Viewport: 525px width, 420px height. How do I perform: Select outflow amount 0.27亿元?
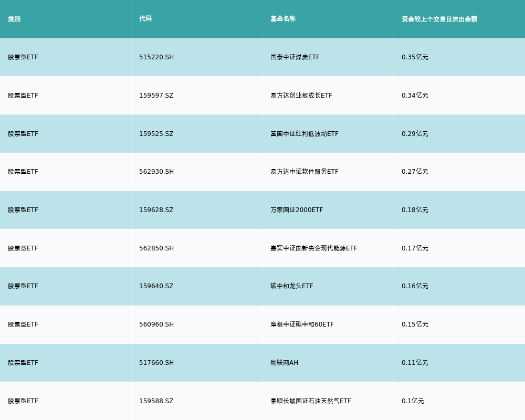pyautogui.click(x=415, y=172)
